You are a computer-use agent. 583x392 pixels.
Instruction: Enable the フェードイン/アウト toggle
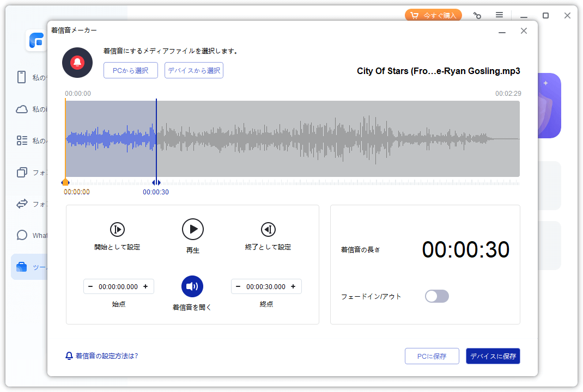tap(436, 296)
